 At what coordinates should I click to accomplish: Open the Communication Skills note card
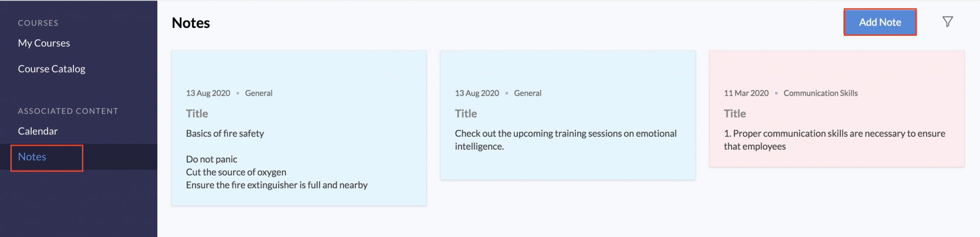[x=837, y=109]
